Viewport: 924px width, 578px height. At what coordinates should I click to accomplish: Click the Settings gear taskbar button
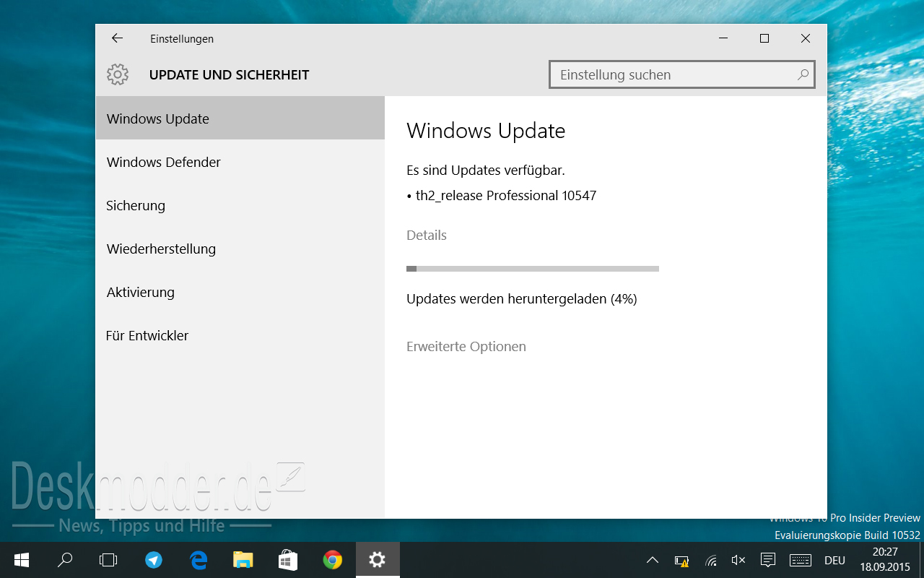click(378, 560)
